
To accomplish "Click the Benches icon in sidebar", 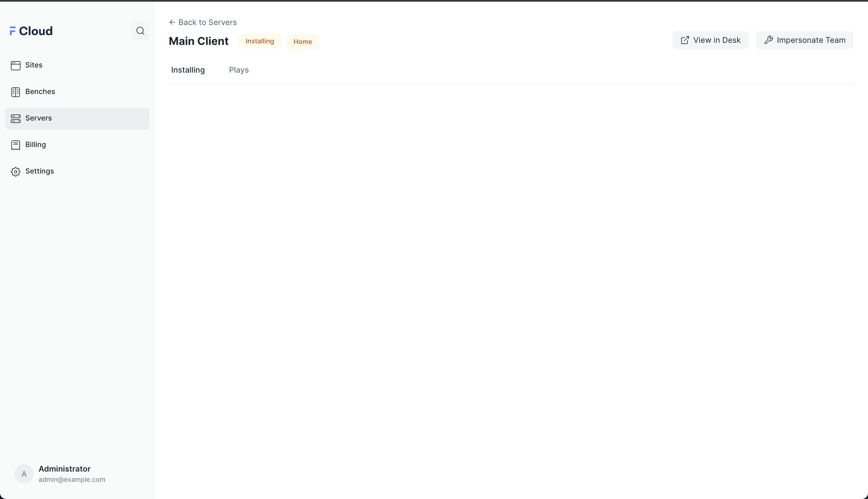I will [x=15, y=92].
